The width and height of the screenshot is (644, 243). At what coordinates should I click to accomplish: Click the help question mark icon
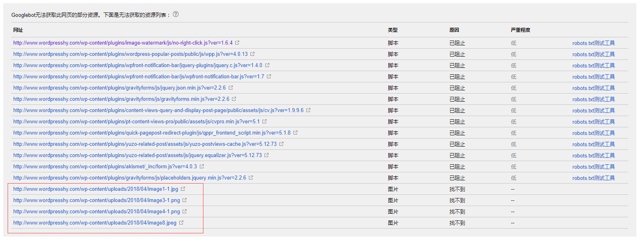pos(176,14)
